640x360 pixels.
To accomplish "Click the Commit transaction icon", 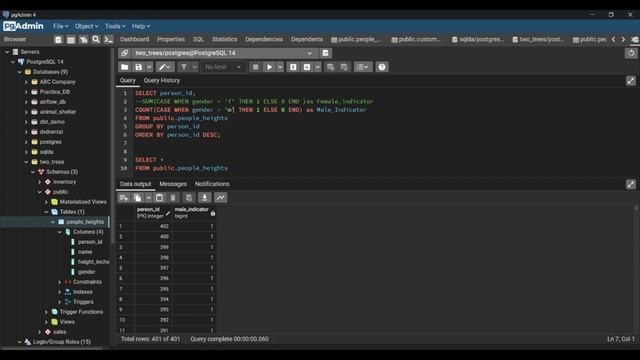I will point(331,67).
